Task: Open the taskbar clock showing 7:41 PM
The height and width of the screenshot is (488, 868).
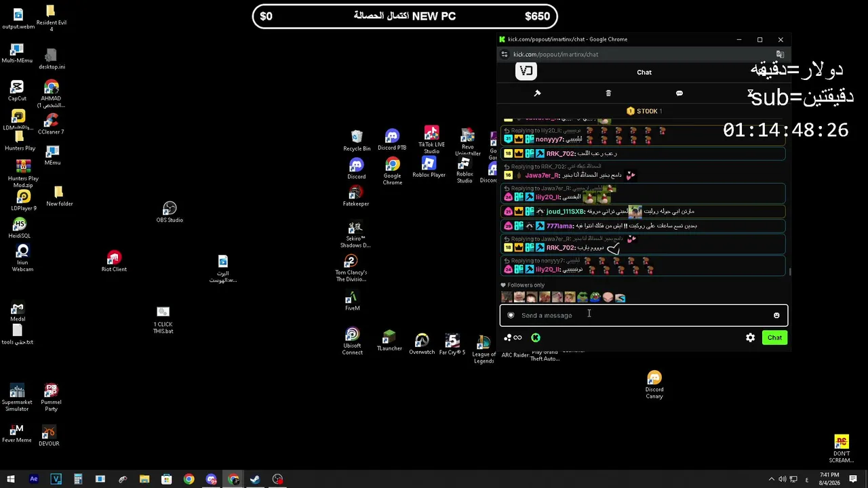Action: (829, 478)
